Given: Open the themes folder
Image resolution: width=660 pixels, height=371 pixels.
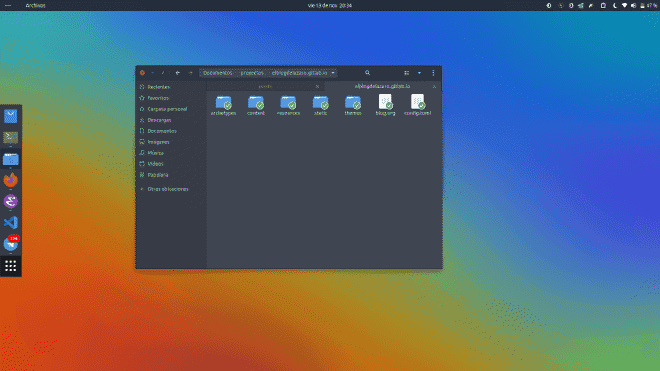Looking at the screenshot, I should click(x=353, y=105).
